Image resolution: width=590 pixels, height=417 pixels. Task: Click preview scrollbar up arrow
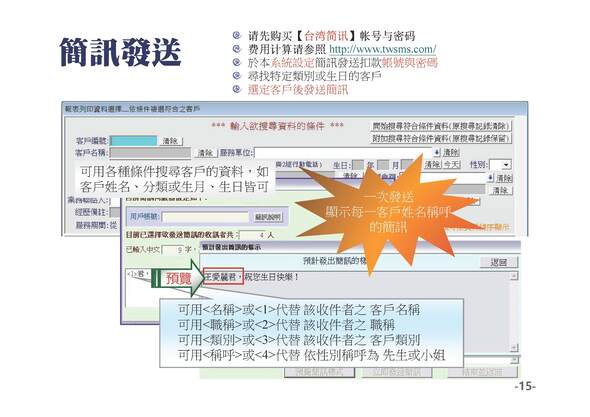click(514, 276)
